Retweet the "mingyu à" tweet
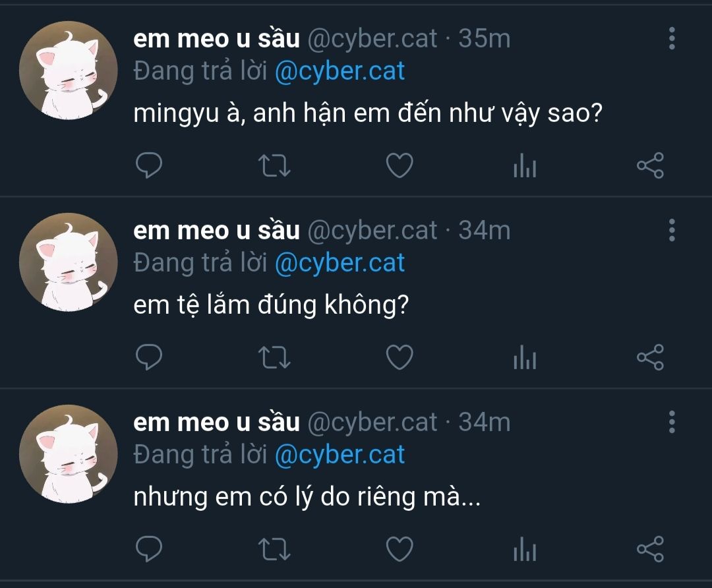Viewport: 712px width, 588px height. [274, 165]
